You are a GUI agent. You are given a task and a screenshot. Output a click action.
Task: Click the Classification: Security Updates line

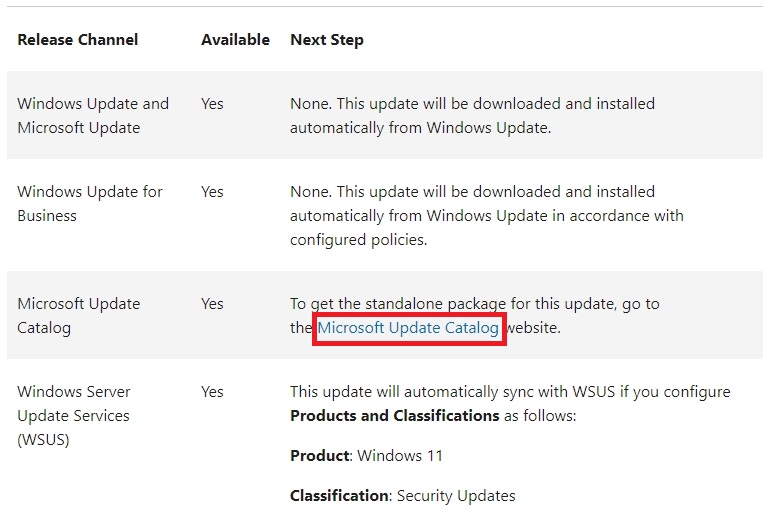tap(403, 495)
